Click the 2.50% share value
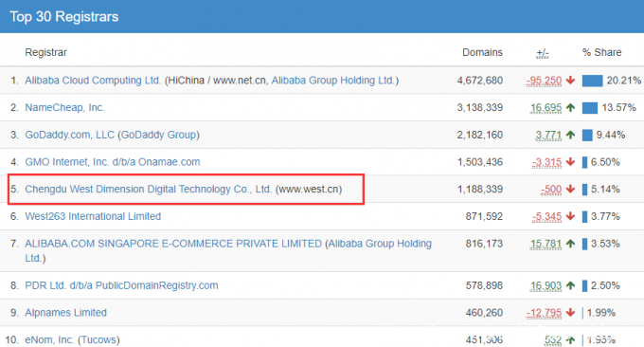The width and height of the screenshot is (644, 347). [x=605, y=285]
